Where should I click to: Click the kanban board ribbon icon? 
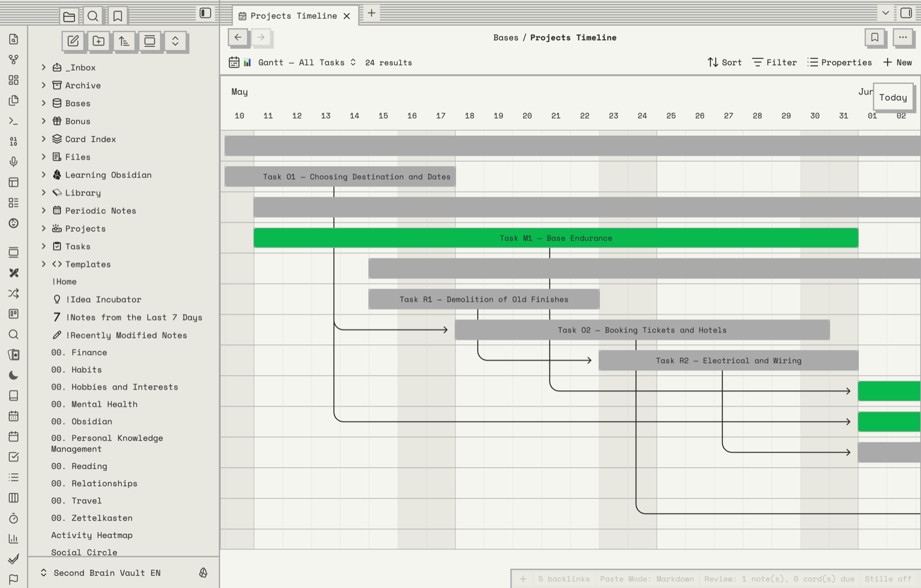(x=14, y=314)
